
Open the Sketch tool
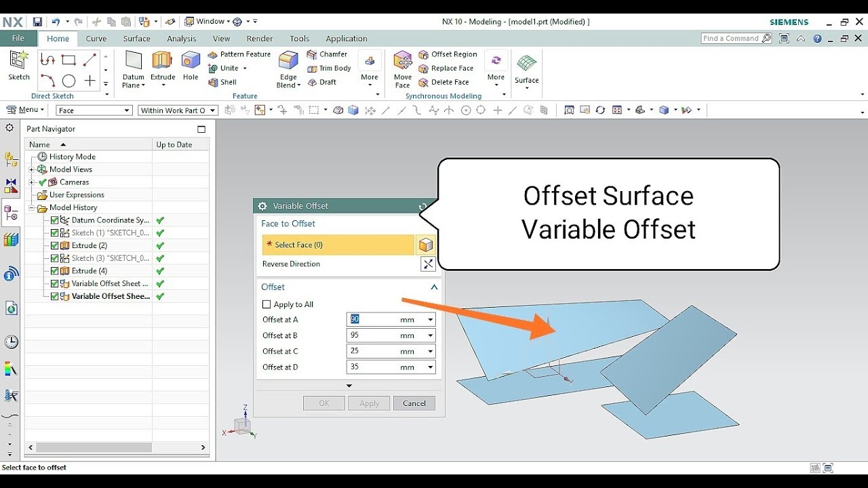tap(19, 66)
